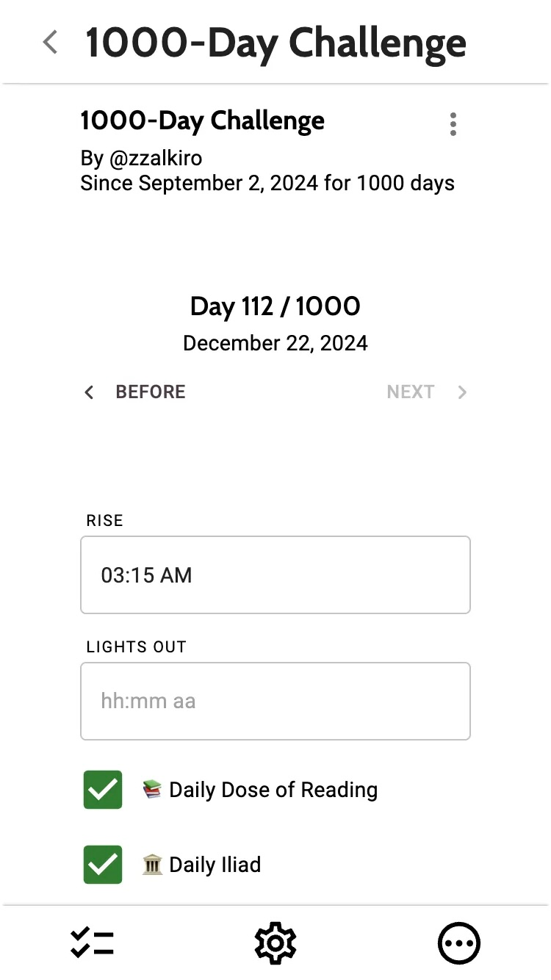Tap the circled ellipsis more icon
551x980 pixels.
(x=459, y=943)
